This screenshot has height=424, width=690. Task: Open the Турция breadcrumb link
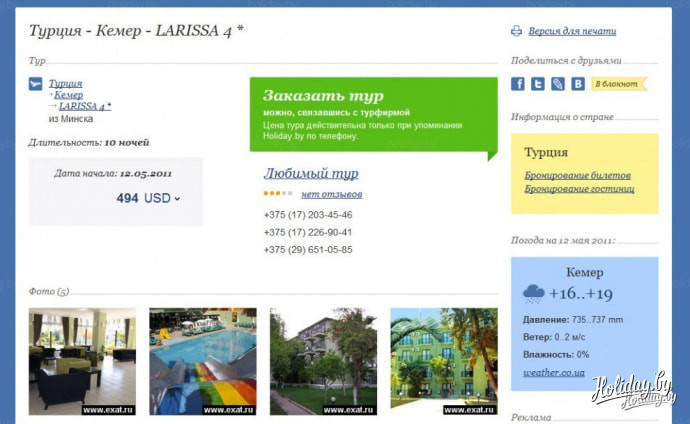(x=65, y=84)
